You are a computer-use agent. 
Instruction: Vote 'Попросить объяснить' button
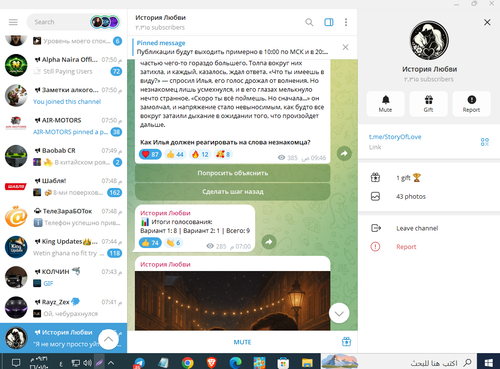click(x=233, y=173)
